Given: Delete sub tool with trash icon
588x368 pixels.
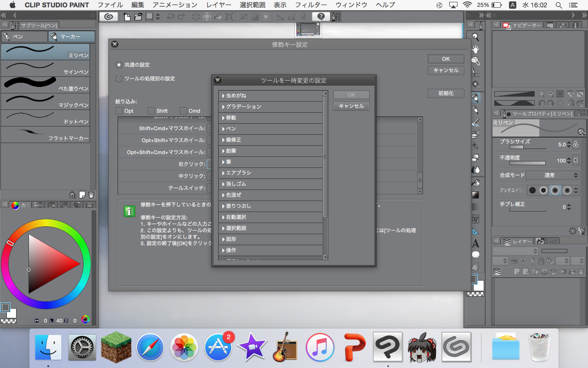Looking at the screenshot, I should (x=91, y=195).
